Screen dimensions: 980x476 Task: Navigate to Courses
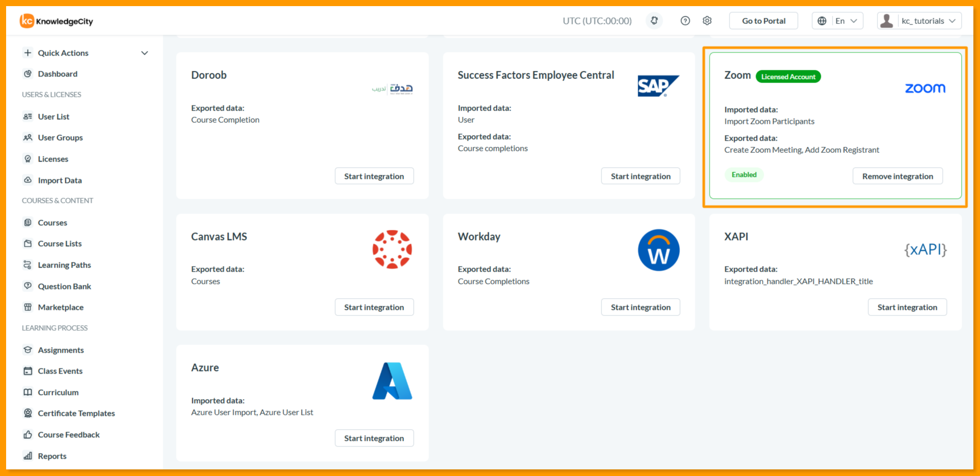pyautogui.click(x=52, y=223)
